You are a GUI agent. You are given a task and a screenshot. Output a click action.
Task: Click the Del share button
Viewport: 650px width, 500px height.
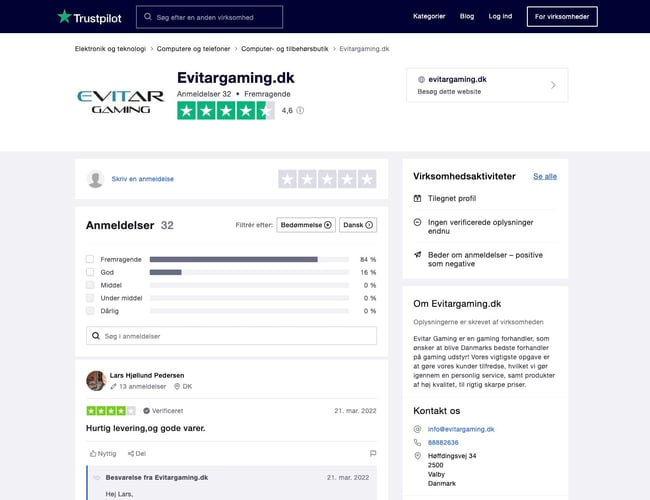pyautogui.click(x=137, y=454)
